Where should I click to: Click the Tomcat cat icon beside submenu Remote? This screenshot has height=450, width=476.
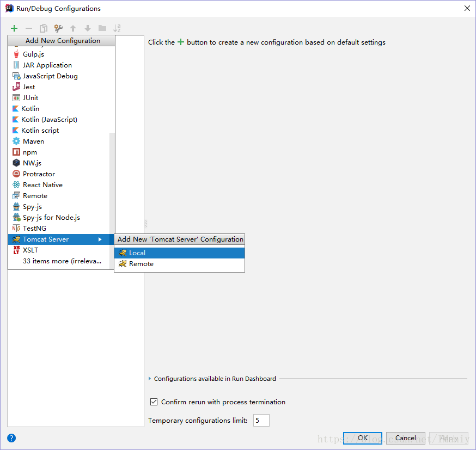(123, 263)
